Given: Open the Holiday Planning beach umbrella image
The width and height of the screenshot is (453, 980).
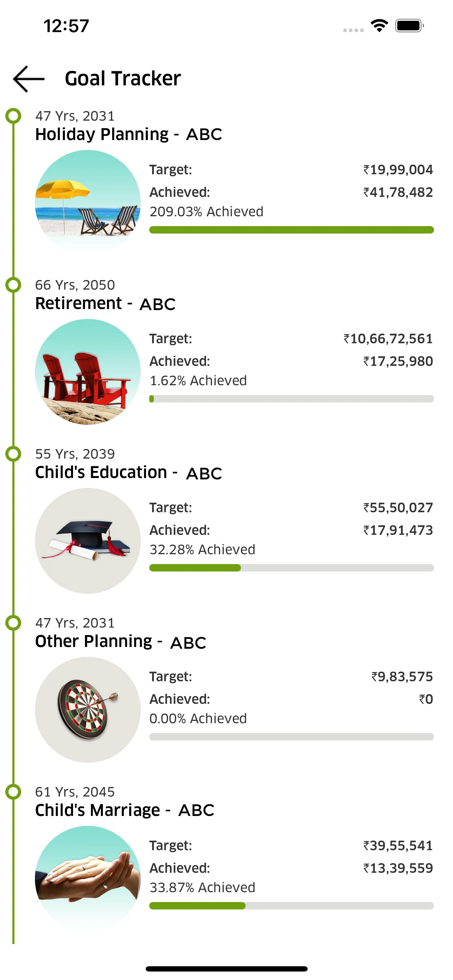Looking at the screenshot, I should pyautogui.click(x=88, y=202).
